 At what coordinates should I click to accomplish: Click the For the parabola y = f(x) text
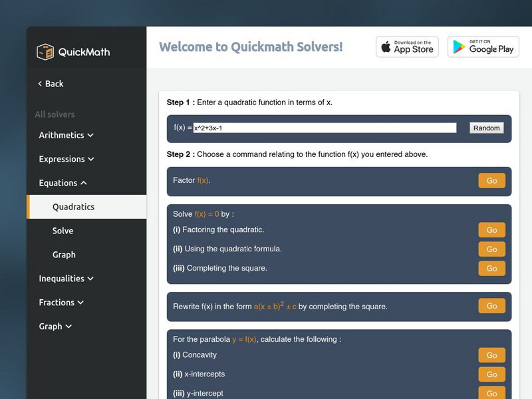[x=257, y=339]
